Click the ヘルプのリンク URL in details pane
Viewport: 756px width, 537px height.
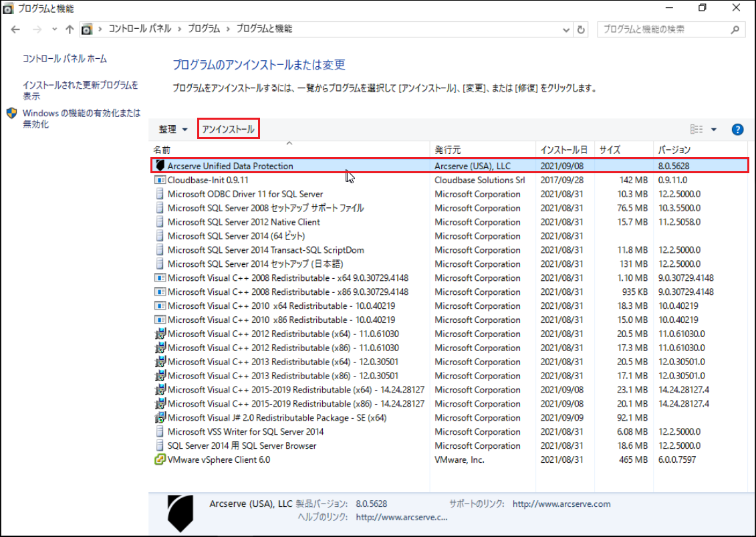coord(402,518)
